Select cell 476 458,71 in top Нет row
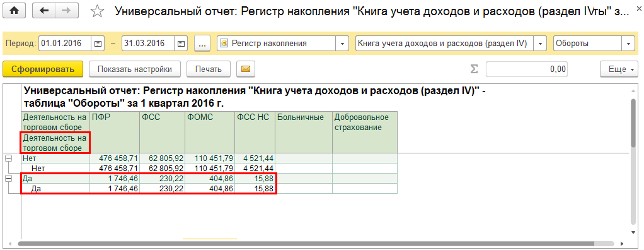 pos(115,158)
